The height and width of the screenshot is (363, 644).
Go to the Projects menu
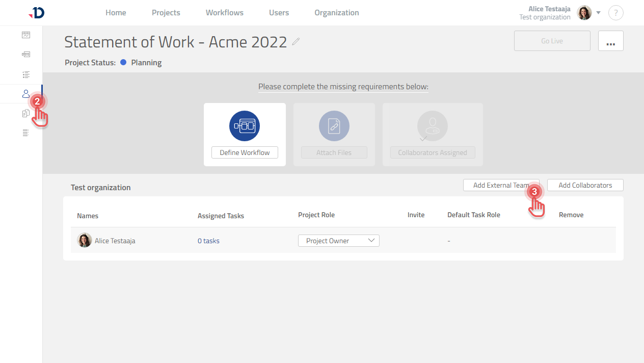[166, 13]
